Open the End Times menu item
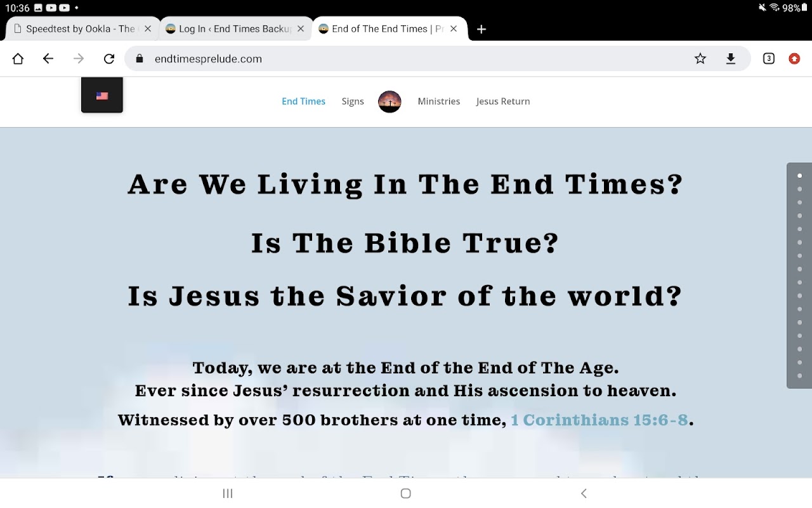Screen dimensions: 812x508 click(303, 102)
